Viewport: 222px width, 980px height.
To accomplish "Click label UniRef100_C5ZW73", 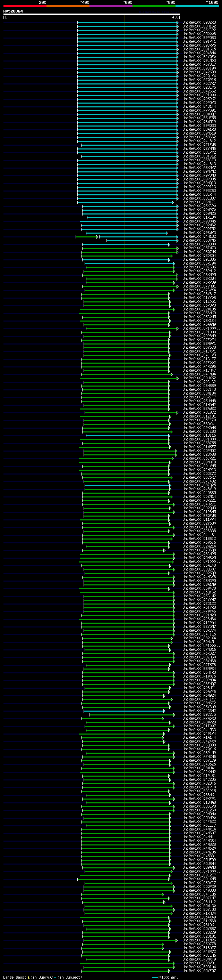I will pyautogui.click(x=199, y=248).
